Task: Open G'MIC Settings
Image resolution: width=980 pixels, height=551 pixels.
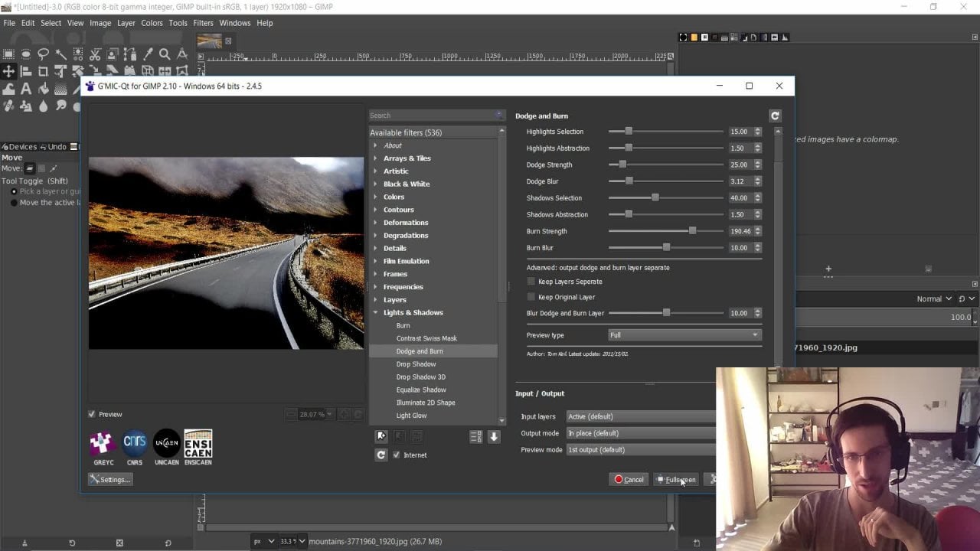Action: (110, 480)
